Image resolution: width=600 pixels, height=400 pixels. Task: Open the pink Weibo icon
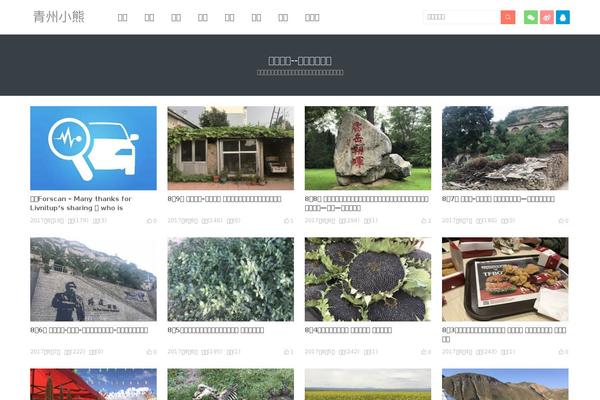click(x=547, y=17)
